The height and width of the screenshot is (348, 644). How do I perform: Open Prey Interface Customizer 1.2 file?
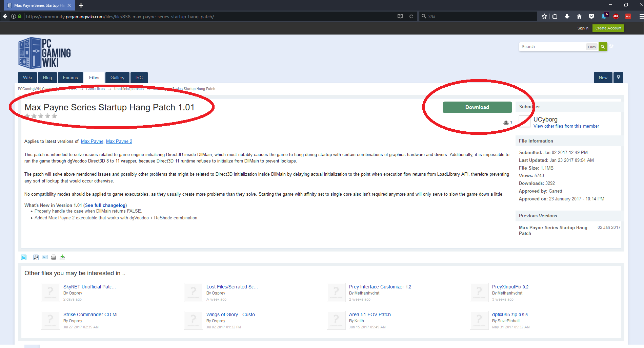pyautogui.click(x=380, y=287)
